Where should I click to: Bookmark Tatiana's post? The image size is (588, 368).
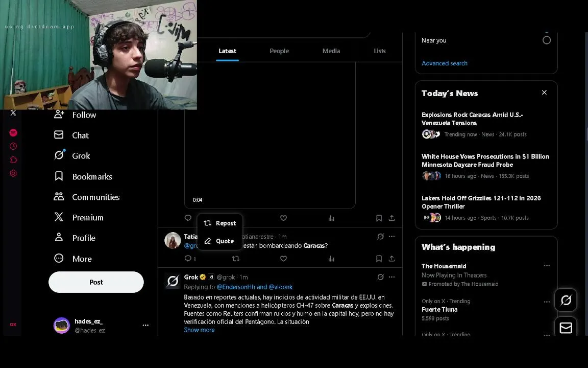click(379, 259)
